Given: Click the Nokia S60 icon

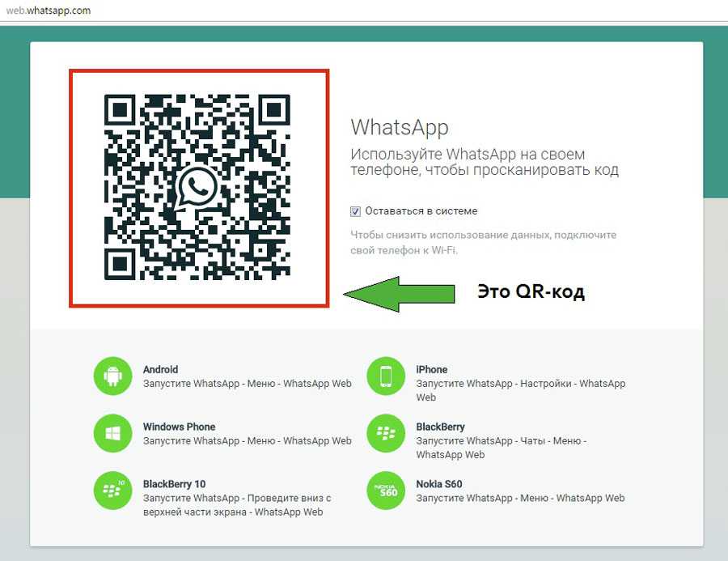Looking at the screenshot, I should (x=386, y=491).
